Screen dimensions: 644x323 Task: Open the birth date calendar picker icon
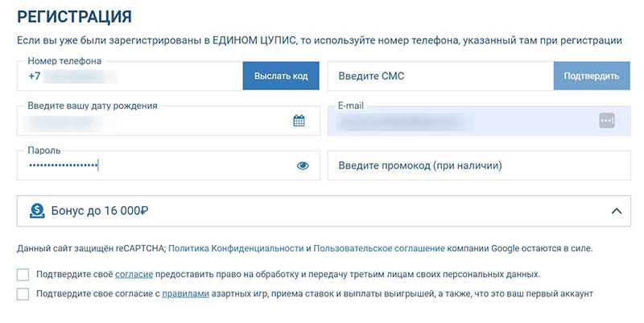pyautogui.click(x=299, y=121)
